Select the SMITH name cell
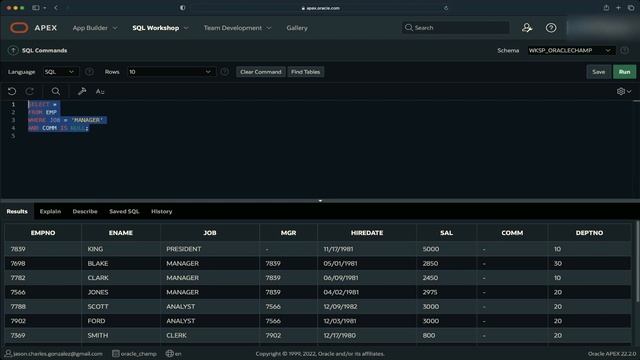This screenshot has height=360, width=640. coord(121,335)
